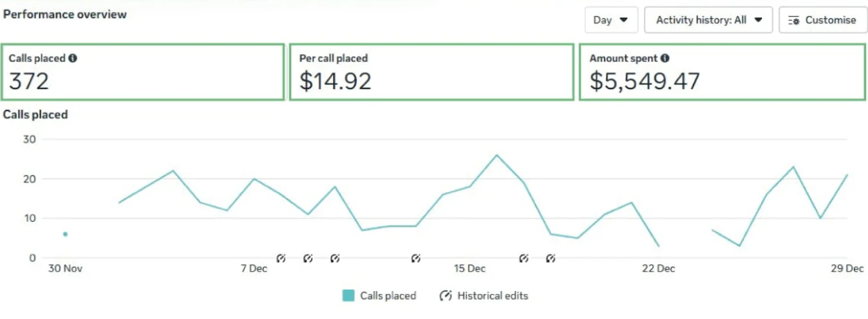
Task: Open the Day time breakdown dropdown
Action: [x=611, y=20]
